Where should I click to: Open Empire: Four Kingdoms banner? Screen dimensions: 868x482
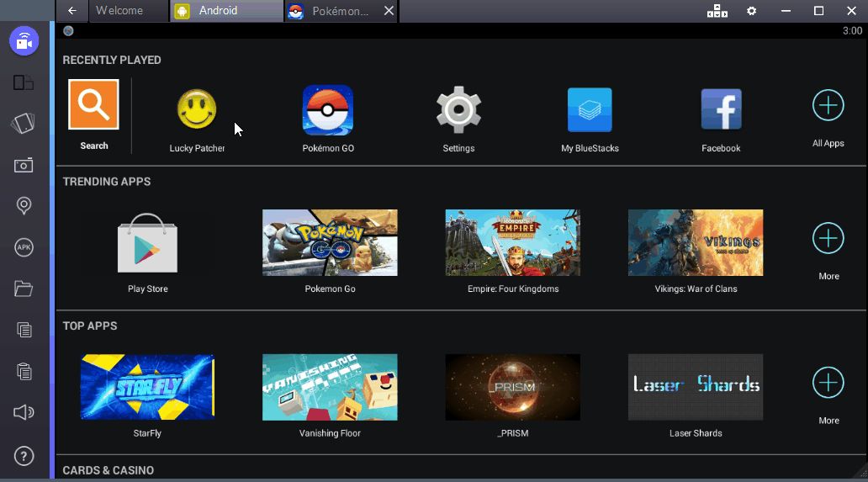512,242
